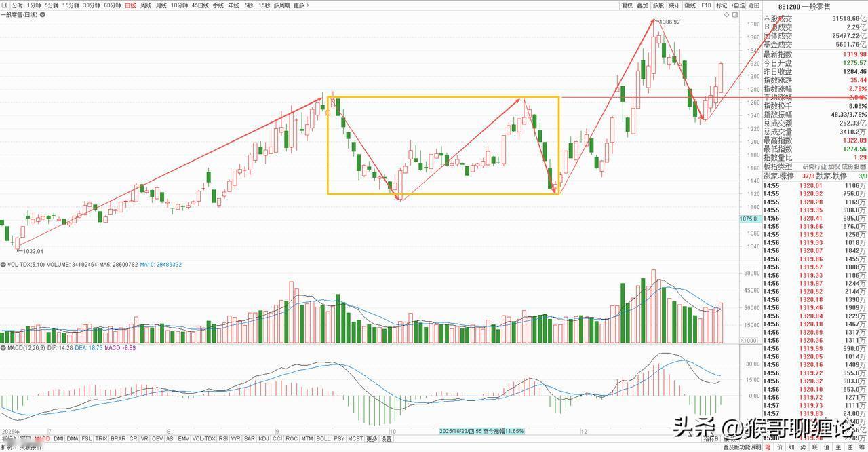Select the ROC indicator tab
Viewport: 868px width, 452px height.
[292, 439]
